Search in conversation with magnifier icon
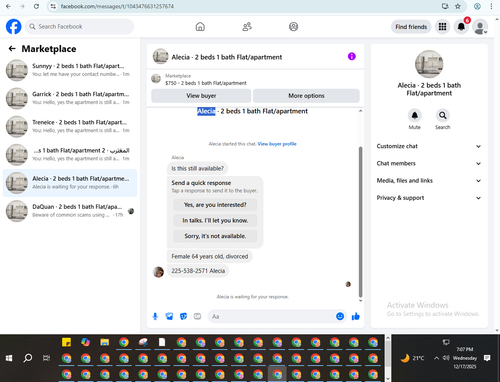The width and height of the screenshot is (500, 382). click(x=443, y=115)
